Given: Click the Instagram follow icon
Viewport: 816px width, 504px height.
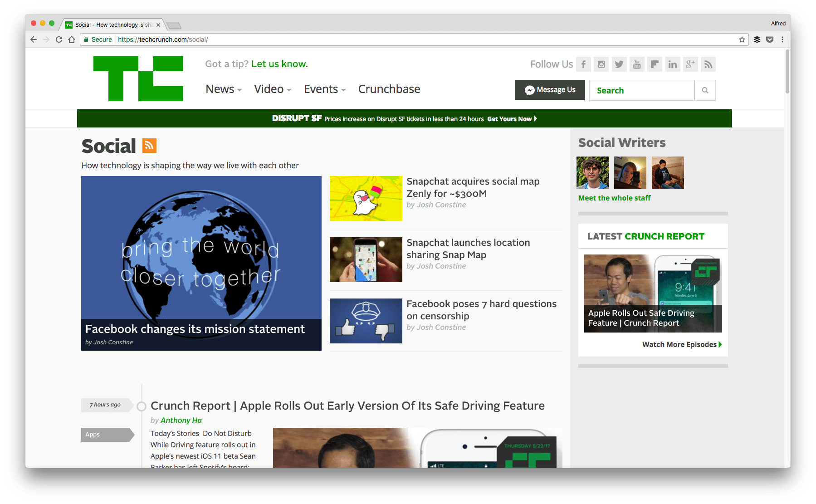Looking at the screenshot, I should pyautogui.click(x=601, y=64).
